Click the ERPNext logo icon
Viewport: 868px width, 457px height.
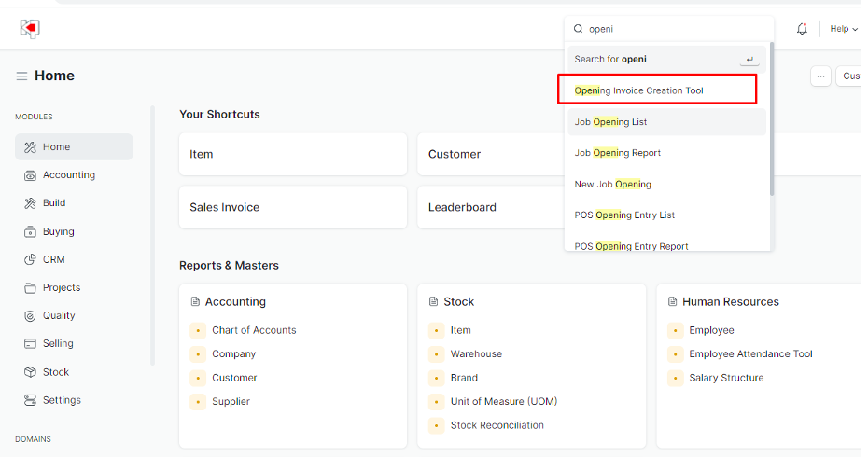coord(30,29)
